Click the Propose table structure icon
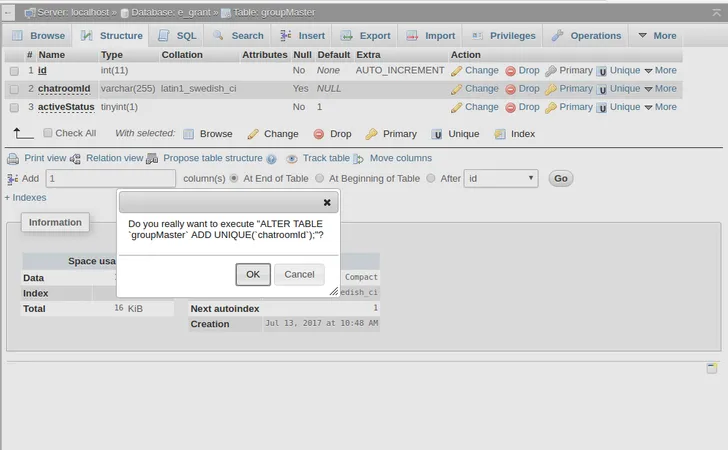728x450 pixels. point(152,159)
